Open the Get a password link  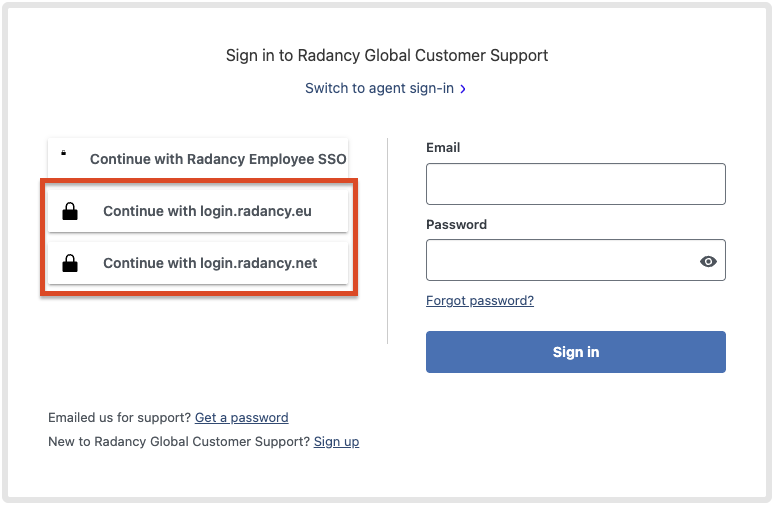(x=242, y=418)
